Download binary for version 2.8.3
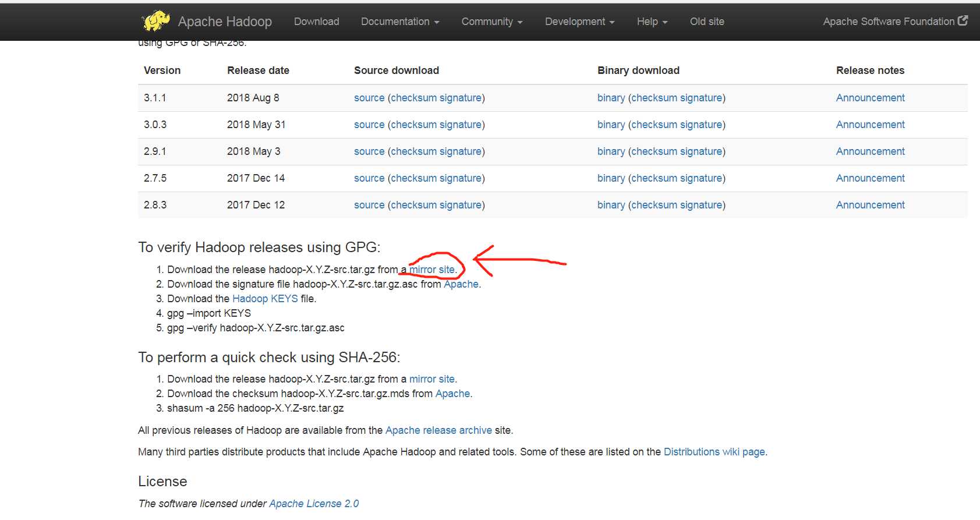This screenshot has width=980, height=520. click(x=611, y=205)
